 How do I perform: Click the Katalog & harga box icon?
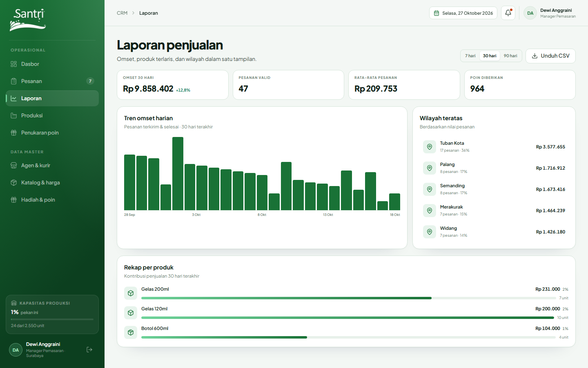click(x=13, y=183)
